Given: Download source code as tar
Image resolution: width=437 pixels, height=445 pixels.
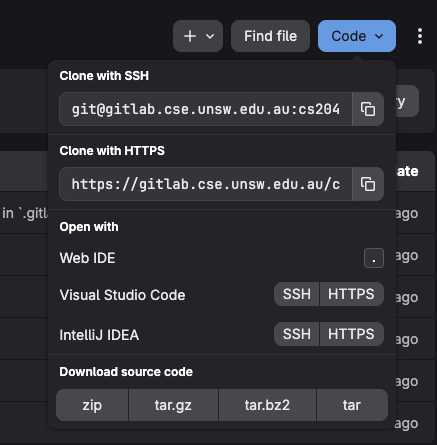Looking at the screenshot, I should pyautogui.click(x=352, y=405).
